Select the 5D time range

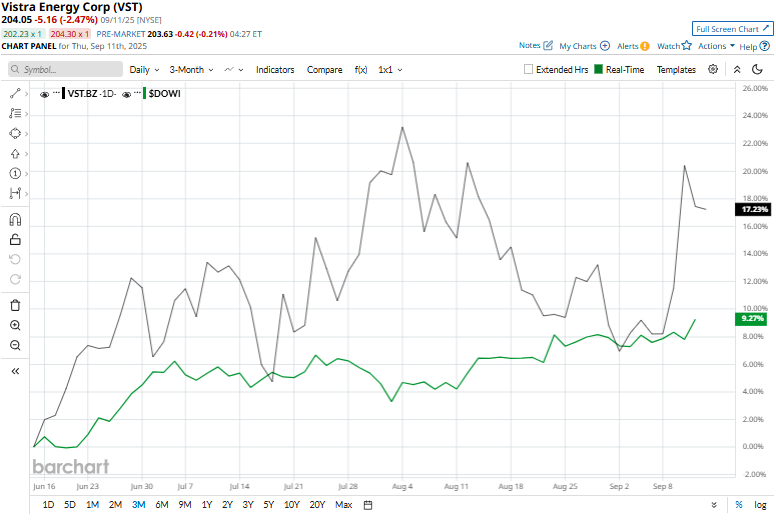(x=70, y=505)
